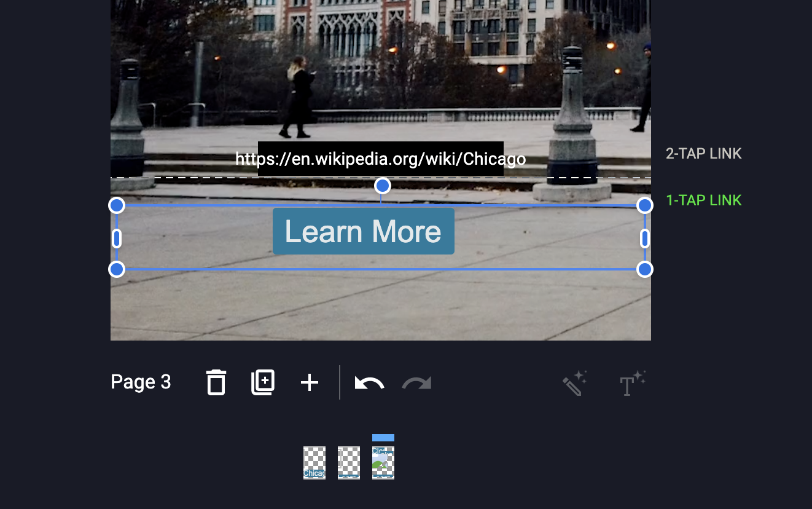Click the Wikipedia Chicago URL text
This screenshot has width=812, height=509.
[381, 159]
